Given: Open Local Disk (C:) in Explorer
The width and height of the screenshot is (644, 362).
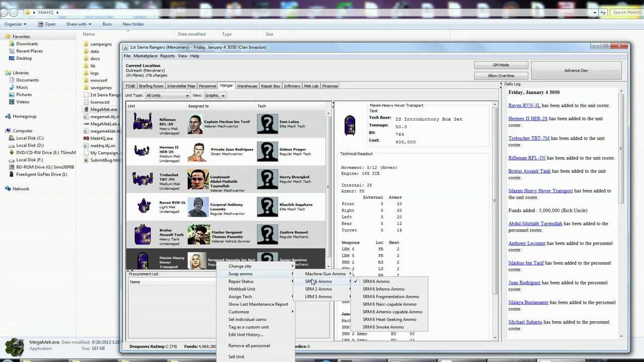Looking at the screenshot, I should (x=30, y=138).
